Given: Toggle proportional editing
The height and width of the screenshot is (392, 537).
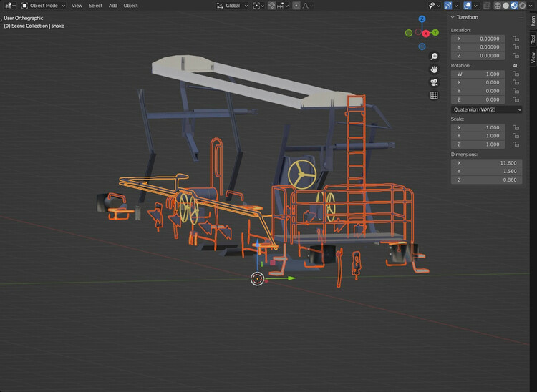Looking at the screenshot, I should (x=296, y=6).
